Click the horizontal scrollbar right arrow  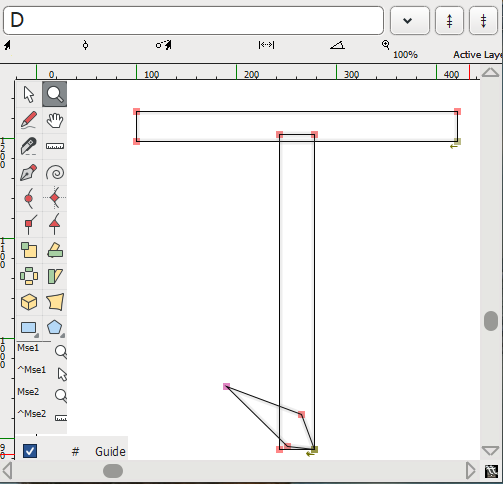(471, 470)
